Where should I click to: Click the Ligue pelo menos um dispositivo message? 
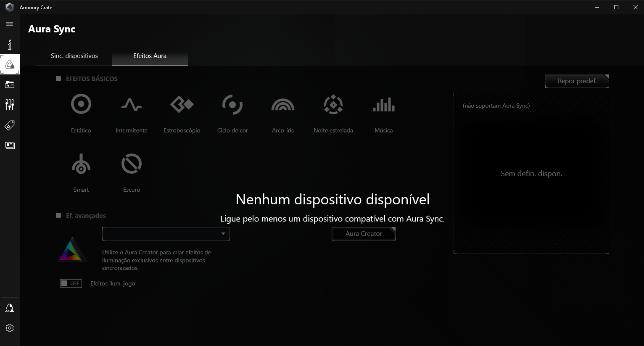[x=333, y=219]
